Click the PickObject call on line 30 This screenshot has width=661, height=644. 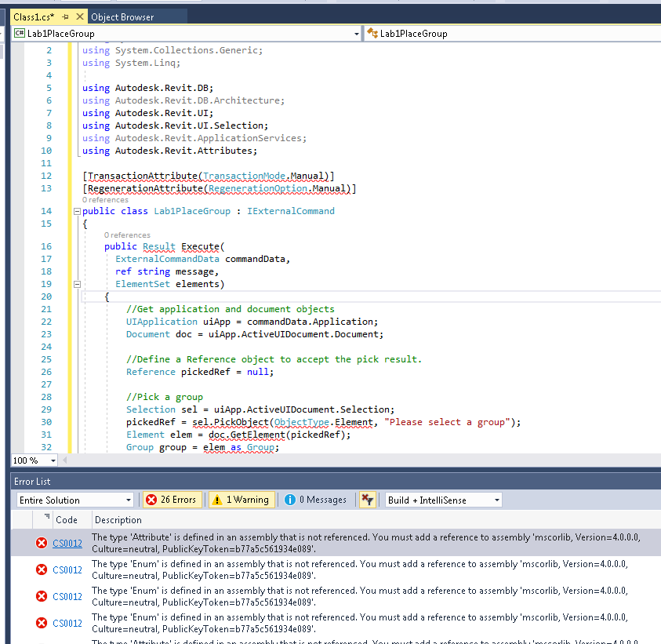point(241,422)
